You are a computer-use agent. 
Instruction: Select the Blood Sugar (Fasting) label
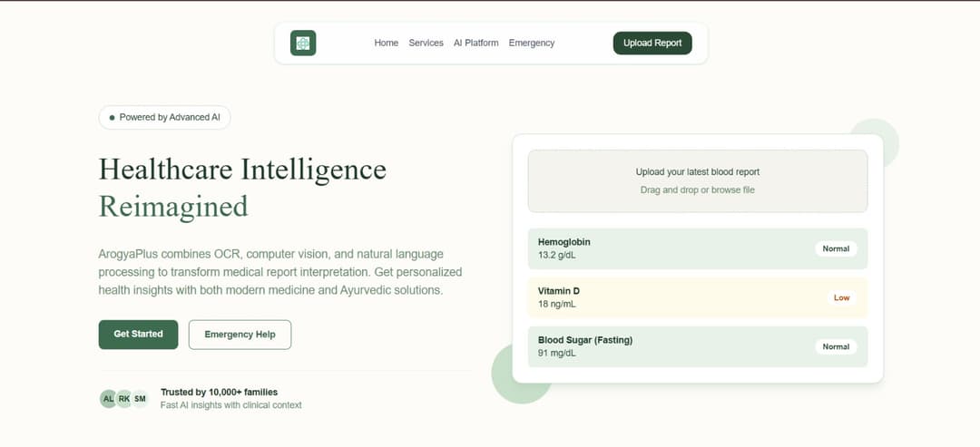585,340
